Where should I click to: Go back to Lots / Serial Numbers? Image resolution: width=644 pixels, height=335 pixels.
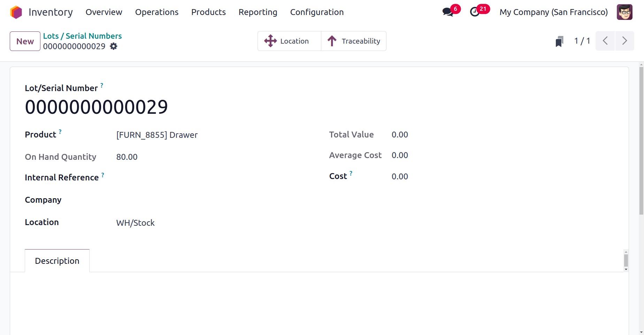point(82,36)
